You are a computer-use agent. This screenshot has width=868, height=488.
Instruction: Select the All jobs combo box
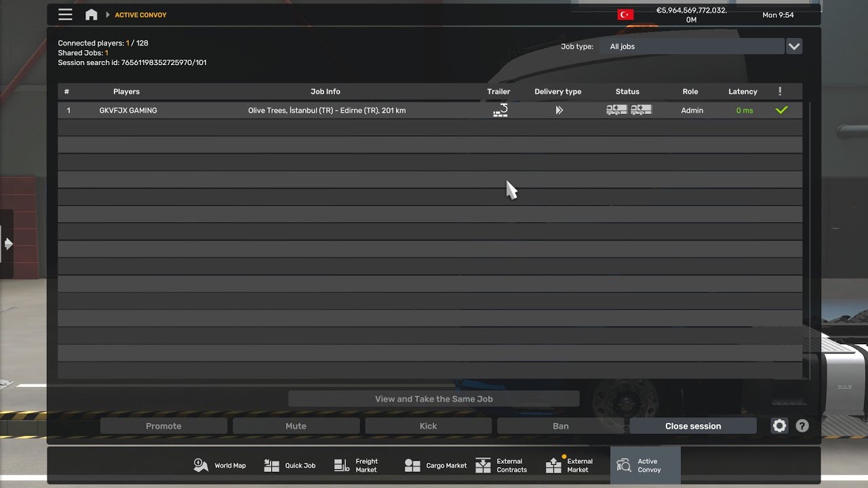coord(692,46)
